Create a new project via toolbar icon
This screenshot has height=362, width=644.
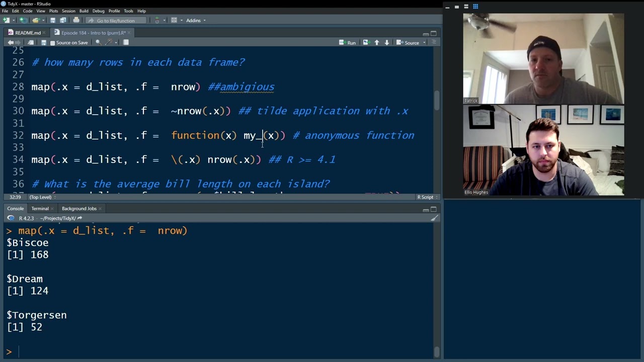pos(23,20)
